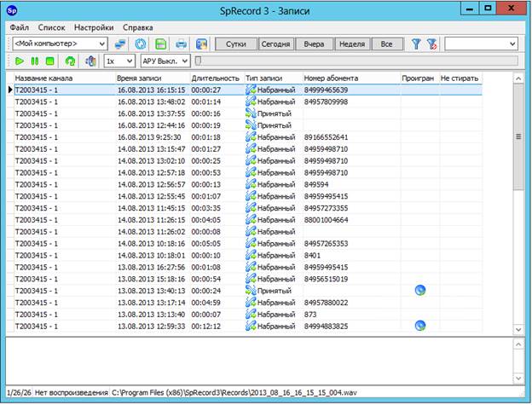
Task: Open the Мой компьютер dropdown
Action: click(x=59, y=43)
